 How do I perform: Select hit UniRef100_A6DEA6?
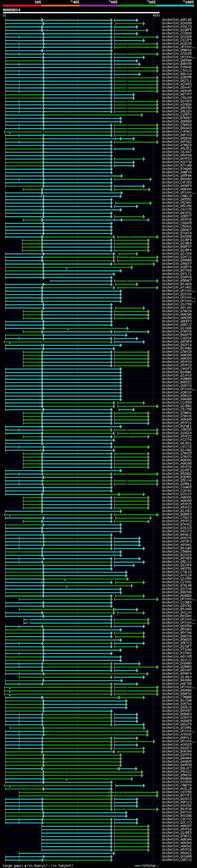click(177, 139)
